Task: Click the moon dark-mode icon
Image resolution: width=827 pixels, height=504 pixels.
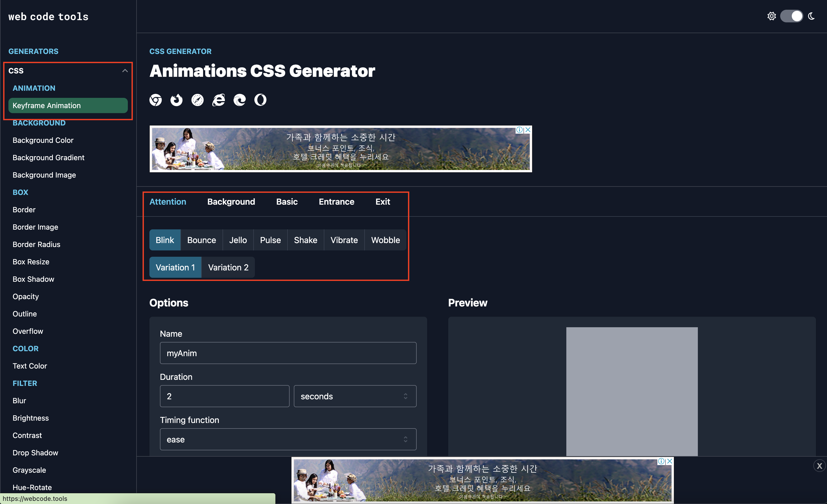Action: point(811,16)
